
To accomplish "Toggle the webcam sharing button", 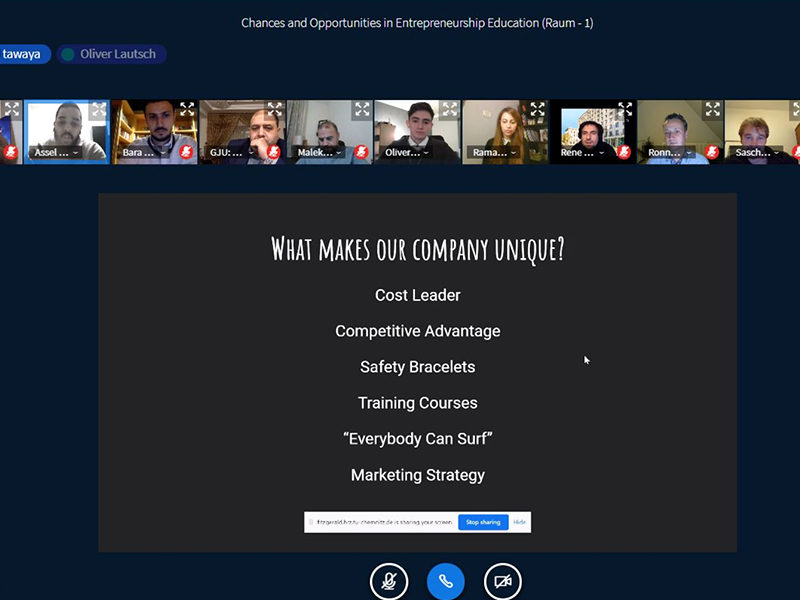I will click(x=503, y=581).
